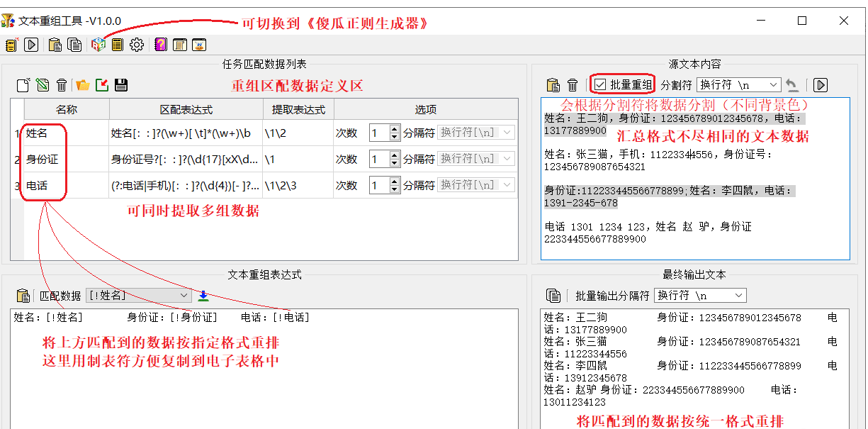
Task: Click the paste icon in 源文本内容 panel
Action: (x=553, y=84)
